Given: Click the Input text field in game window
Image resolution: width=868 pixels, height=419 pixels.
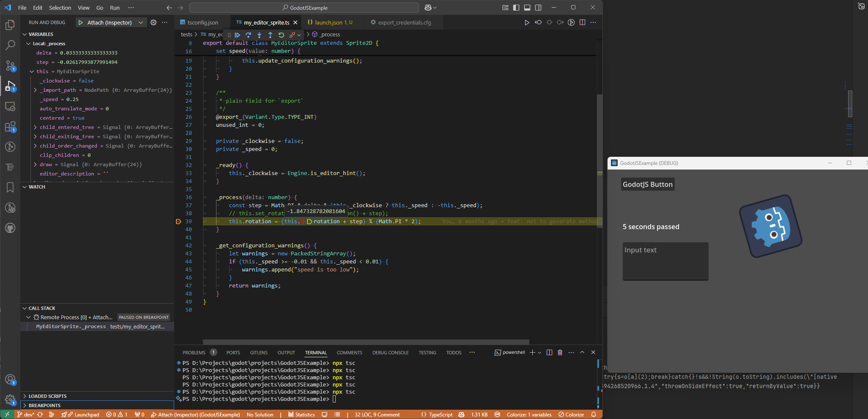Looking at the screenshot, I should point(665,261).
